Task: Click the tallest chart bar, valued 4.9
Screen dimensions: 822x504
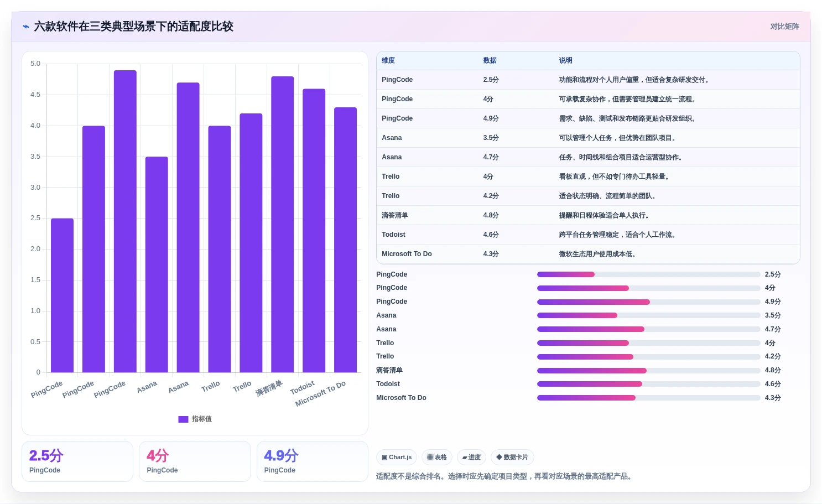Action: (125, 221)
